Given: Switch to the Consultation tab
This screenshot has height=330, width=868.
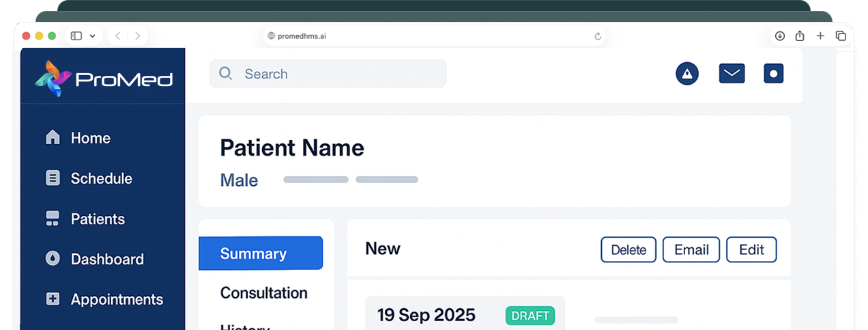Looking at the screenshot, I should click(263, 293).
